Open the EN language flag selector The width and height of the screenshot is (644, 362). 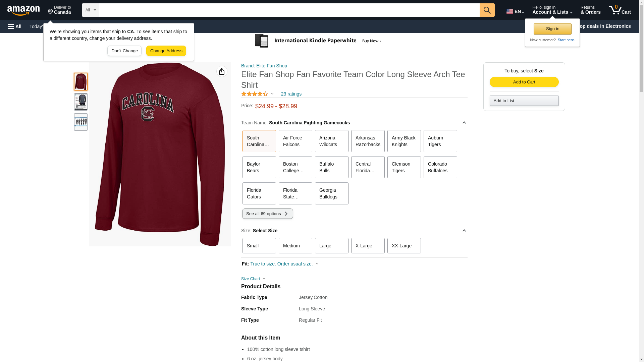[x=515, y=11]
